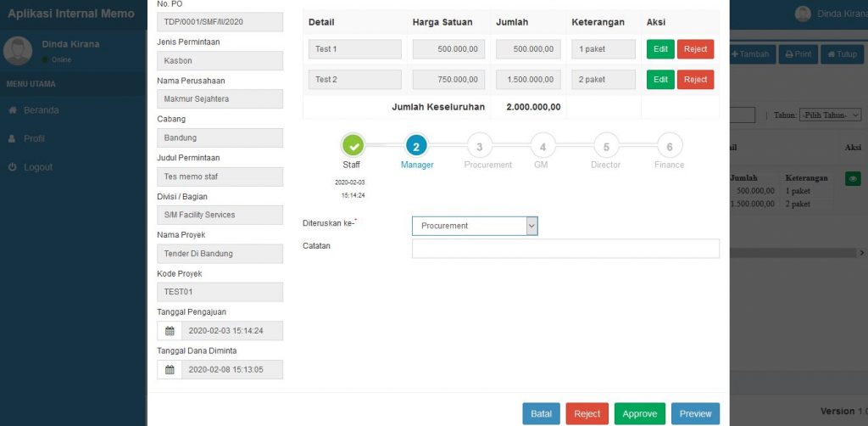The width and height of the screenshot is (868, 426).
Task: Click the Logout power icon in sidebar
Action: (x=13, y=166)
